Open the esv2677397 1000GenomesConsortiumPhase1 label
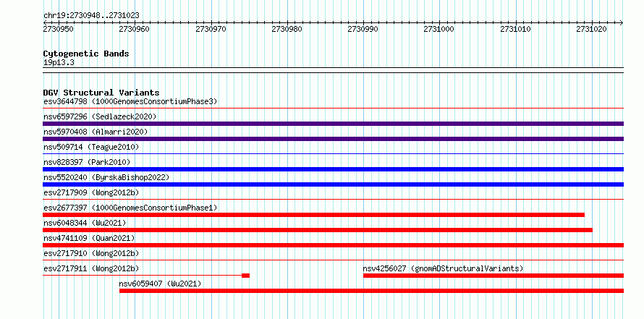The width and height of the screenshot is (644, 319). 130,208
